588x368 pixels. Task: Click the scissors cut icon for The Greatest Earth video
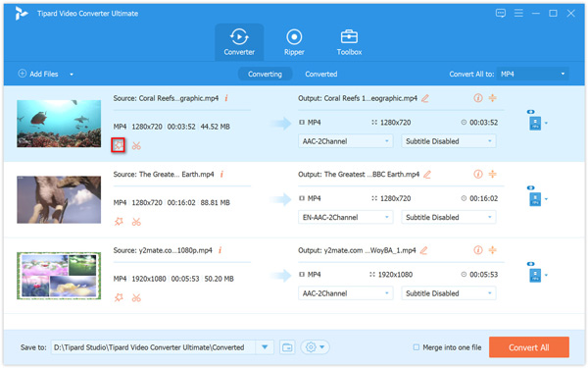(x=136, y=222)
